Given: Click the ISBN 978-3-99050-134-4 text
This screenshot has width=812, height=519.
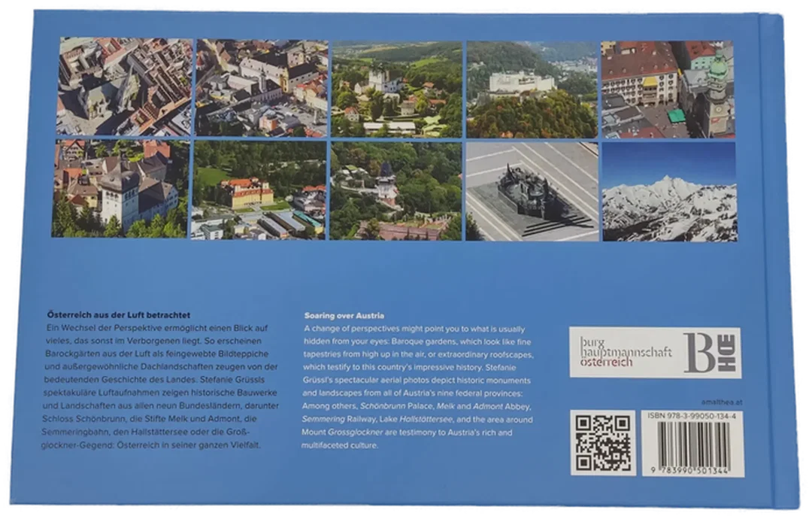Looking at the screenshot, I should pyautogui.click(x=692, y=416).
